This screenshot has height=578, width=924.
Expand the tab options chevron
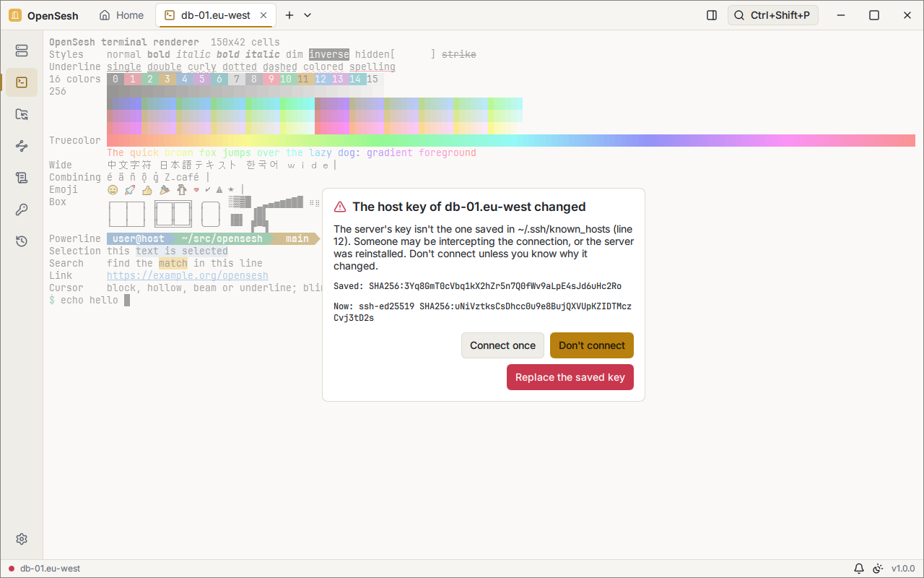[x=308, y=15]
